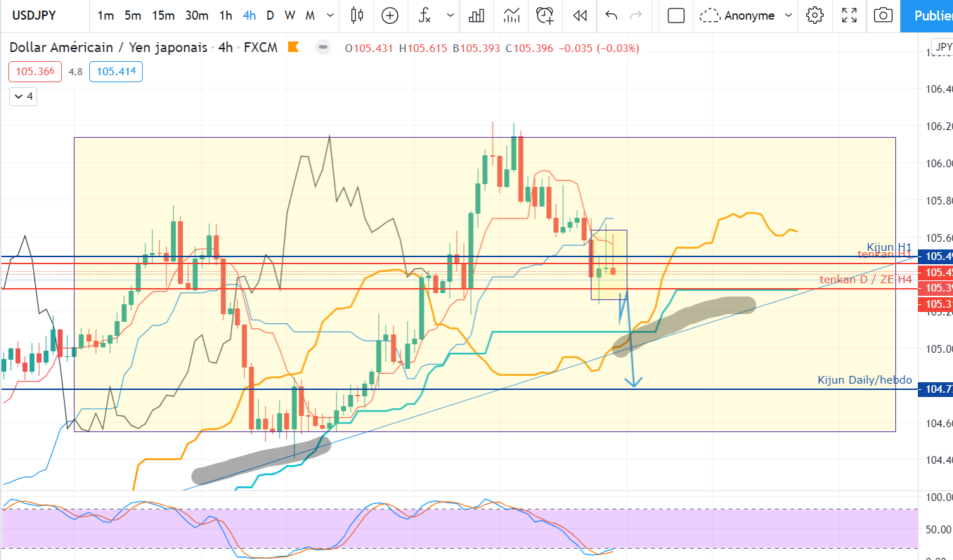
Task: Click the O105.431 open value
Action: 370,48
